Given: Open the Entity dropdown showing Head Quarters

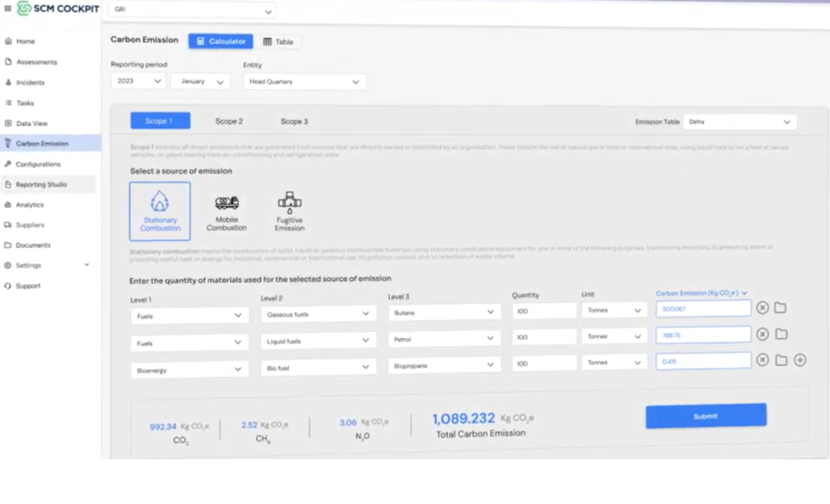Looking at the screenshot, I should [x=304, y=81].
